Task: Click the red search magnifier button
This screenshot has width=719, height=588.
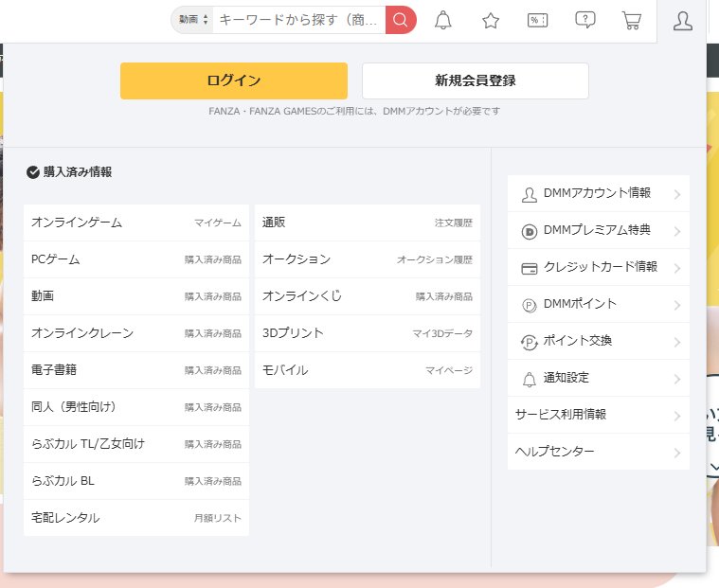Action: 401,20
